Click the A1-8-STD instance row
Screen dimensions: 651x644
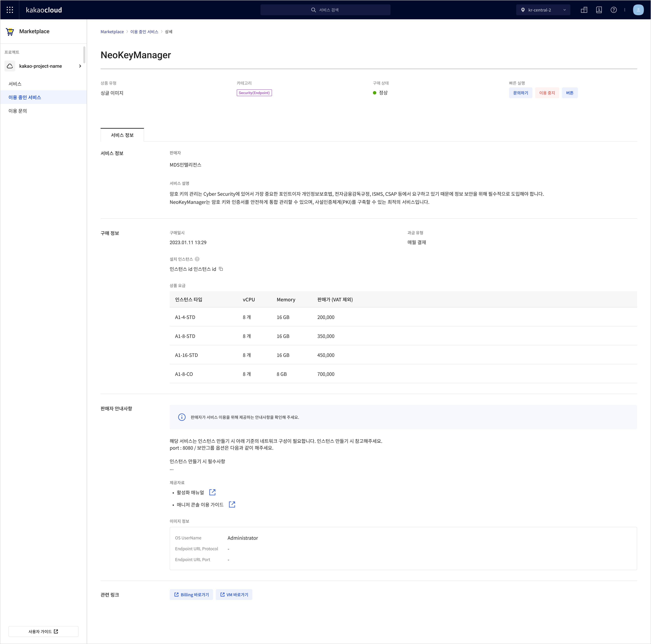click(403, 336)
